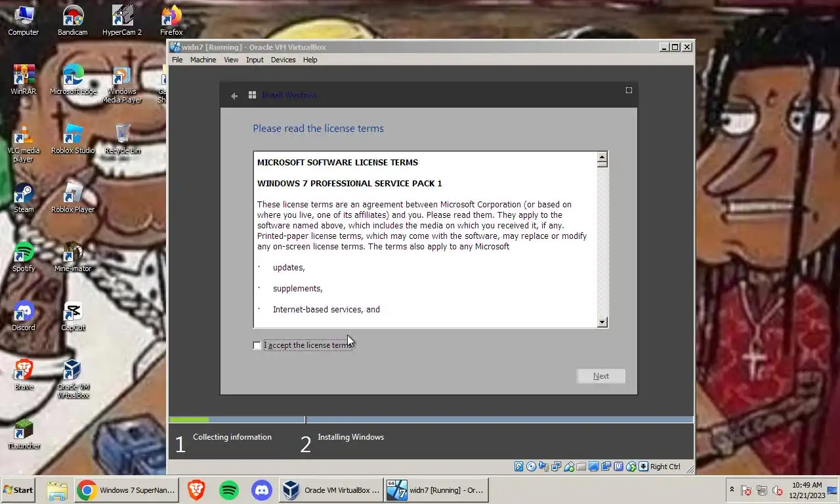Image resolution: width=840 pixels, height=504 pixels.
Task: Click the USB devices status icon
Action: [x=569, y=467]
